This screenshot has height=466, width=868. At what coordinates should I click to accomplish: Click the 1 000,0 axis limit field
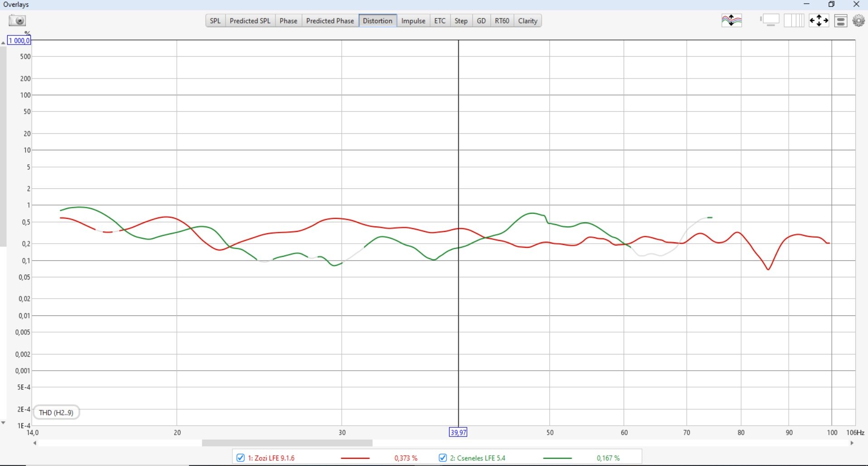pyautogui.click(x=19, y=40)
